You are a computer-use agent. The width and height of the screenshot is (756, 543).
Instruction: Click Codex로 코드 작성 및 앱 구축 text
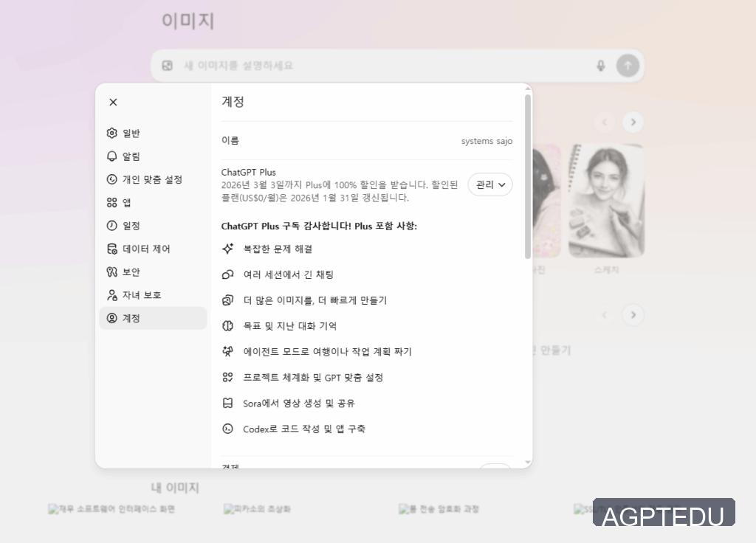[304, 429]
